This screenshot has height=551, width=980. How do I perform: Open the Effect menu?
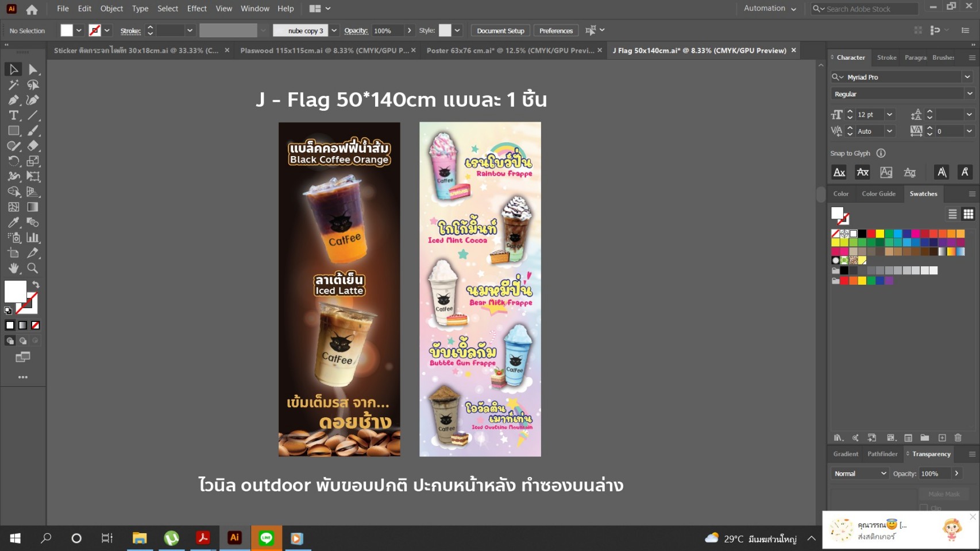tap(196, 9)
